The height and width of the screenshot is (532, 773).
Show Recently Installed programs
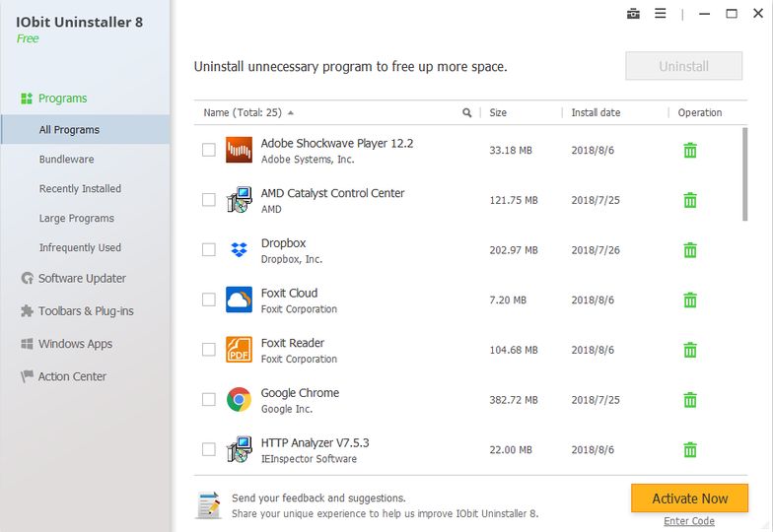pyautogui.click(x=81, y=189)
